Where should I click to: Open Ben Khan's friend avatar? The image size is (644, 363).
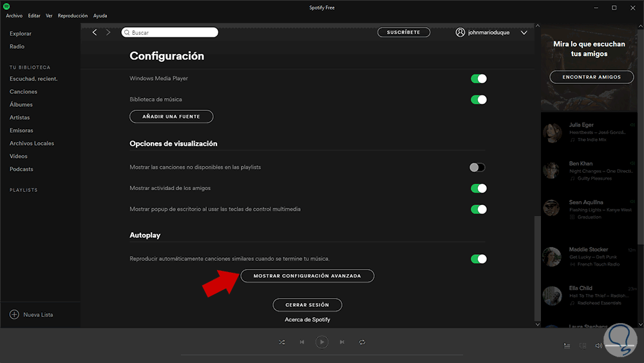552,171
